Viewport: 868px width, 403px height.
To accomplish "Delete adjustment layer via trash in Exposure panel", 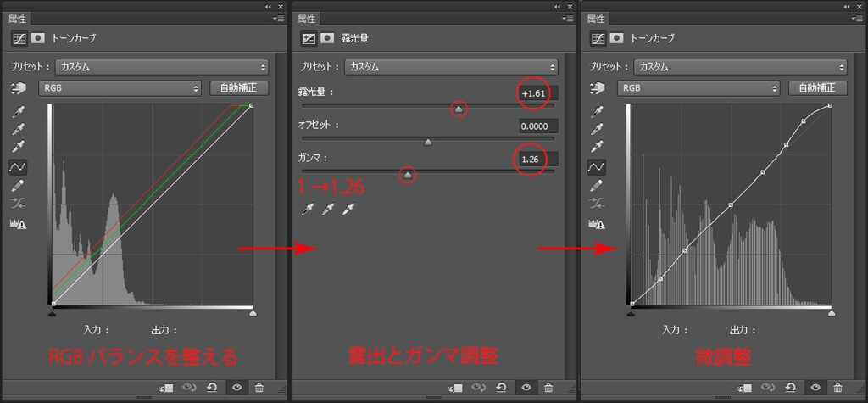I will click(548, 388).
